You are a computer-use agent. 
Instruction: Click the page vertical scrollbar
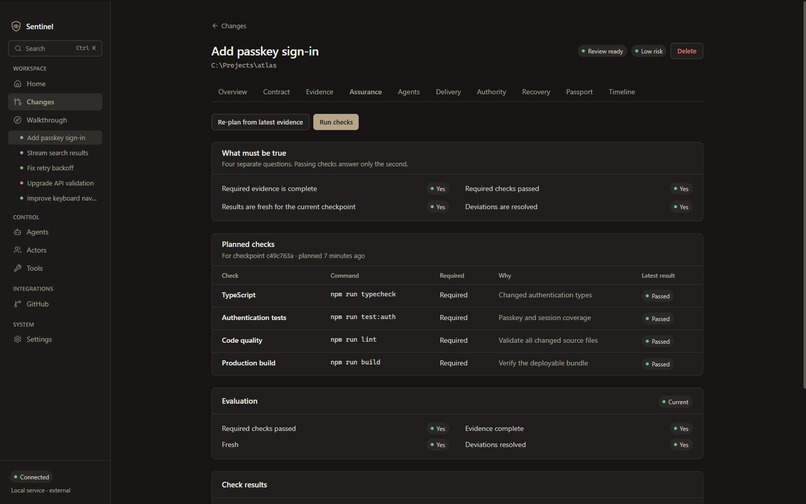click(804, 195)
